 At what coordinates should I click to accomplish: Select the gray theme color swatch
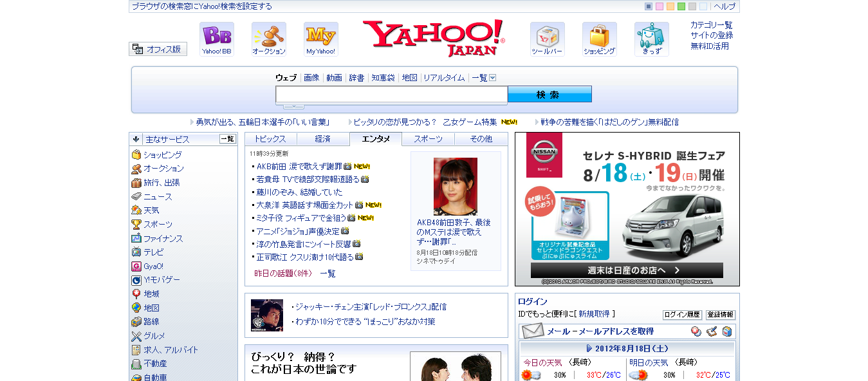[x=692, y=6]
